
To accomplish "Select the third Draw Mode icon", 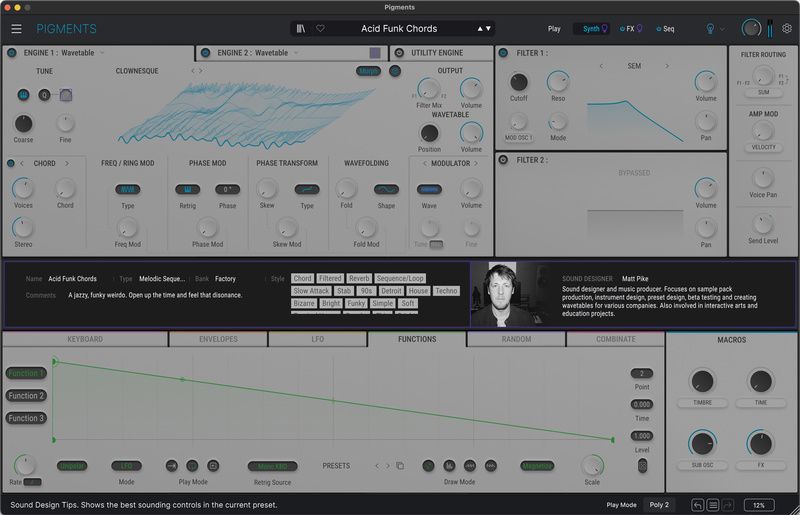I will coord(470,465).
